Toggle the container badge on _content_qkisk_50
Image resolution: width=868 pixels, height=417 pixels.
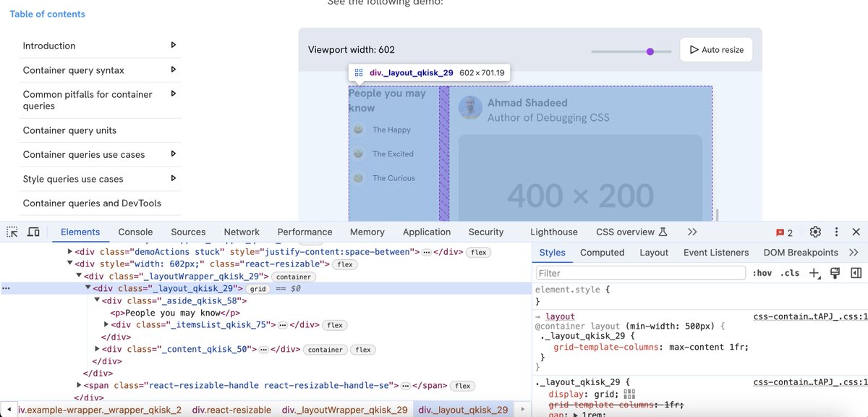tap(325, 350)
